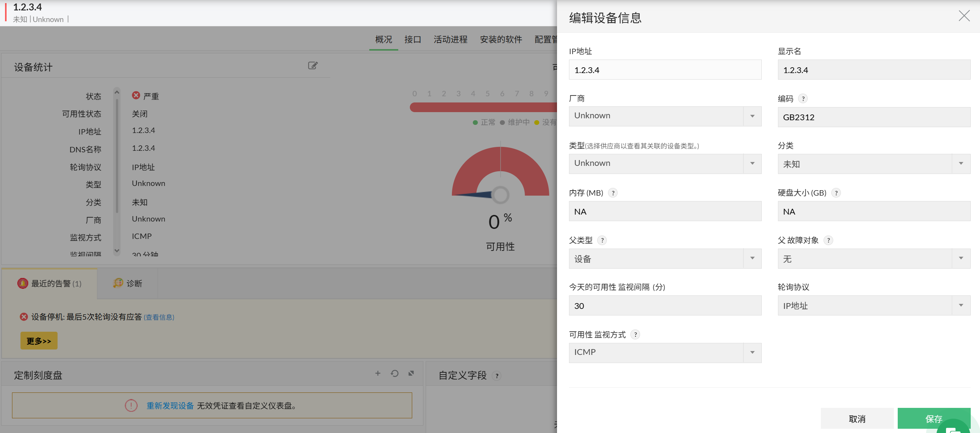980x433 pixels.
Task: Click the red error icon beside 设备停机
Action: coord(24,317)
